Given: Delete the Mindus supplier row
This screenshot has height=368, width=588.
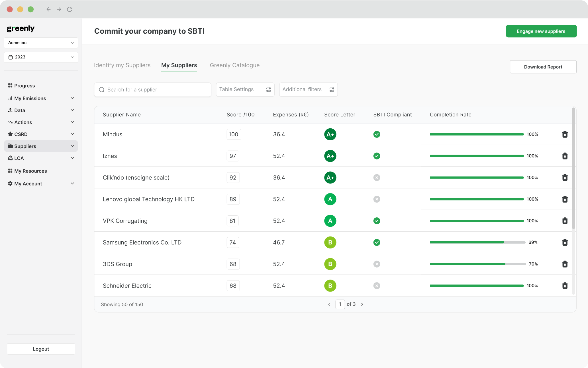Looking at the screenshot, I should point(565,134).
